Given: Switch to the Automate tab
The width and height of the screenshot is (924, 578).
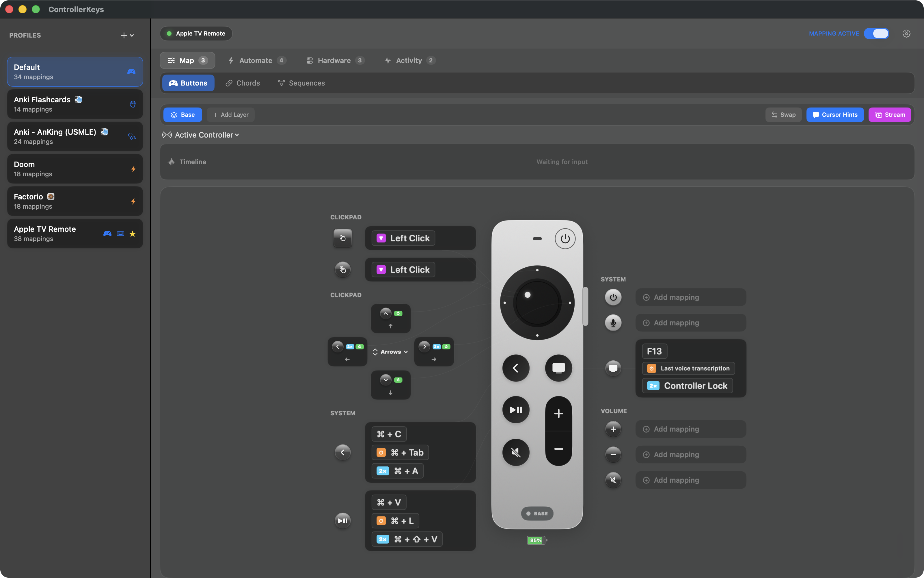Looking at the screenshot, I should pos(257,60).
